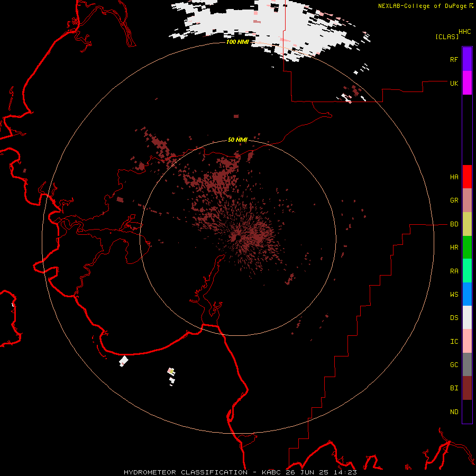Click the WS blue legend swatch
Screen dimensions: 476x476
[x=467, y=294]
